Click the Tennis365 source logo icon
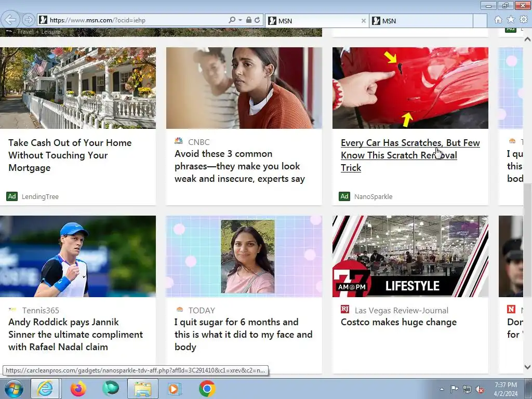The image size is (532, 399). 12,310
